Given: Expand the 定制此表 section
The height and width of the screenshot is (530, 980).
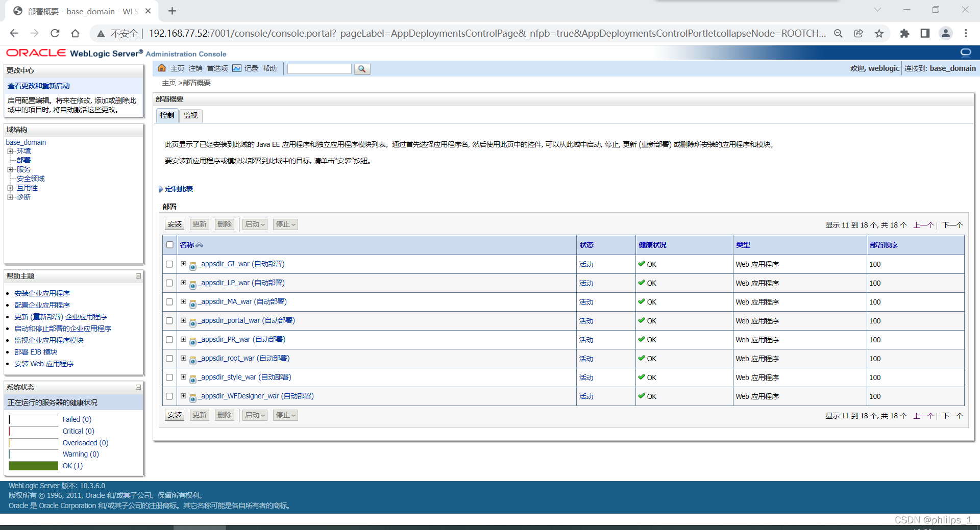Looking at the screenshot, I should [x=161, y=189].
